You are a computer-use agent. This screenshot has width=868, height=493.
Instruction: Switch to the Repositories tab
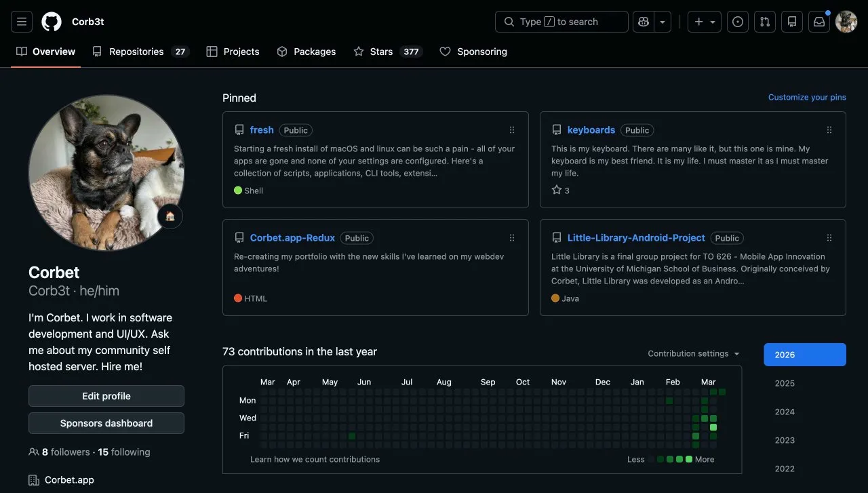(x=136, y=52)
